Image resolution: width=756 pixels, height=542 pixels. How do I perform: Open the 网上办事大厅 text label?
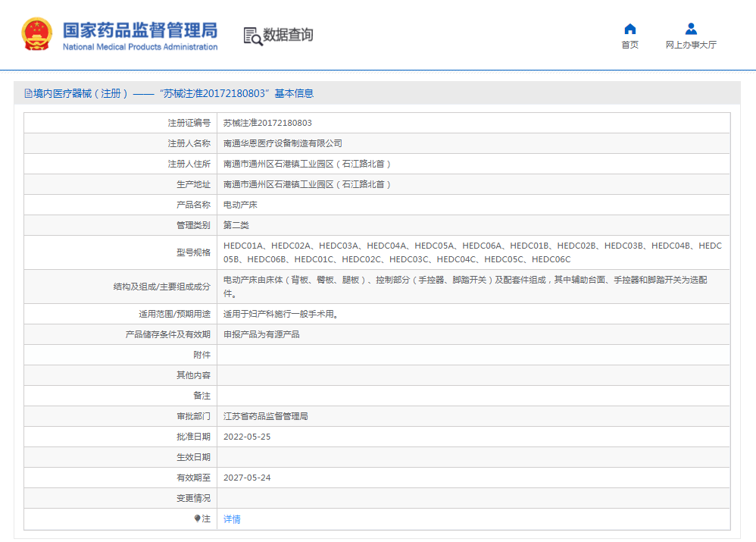(691, 45)
